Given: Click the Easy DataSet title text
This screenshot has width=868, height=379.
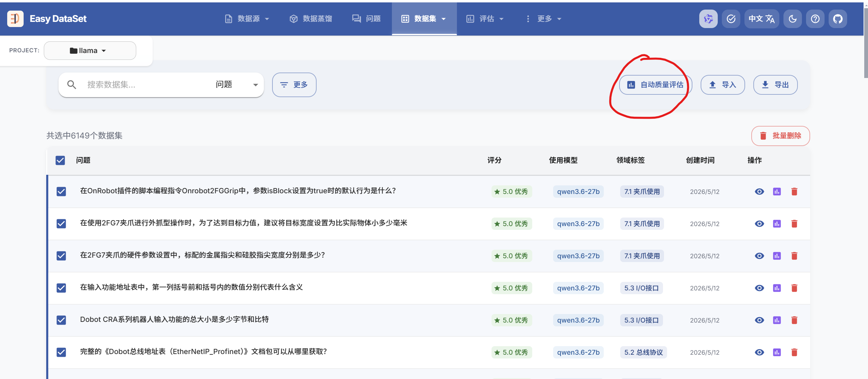Looking at the screenshot, I should (x=58, y=18).
